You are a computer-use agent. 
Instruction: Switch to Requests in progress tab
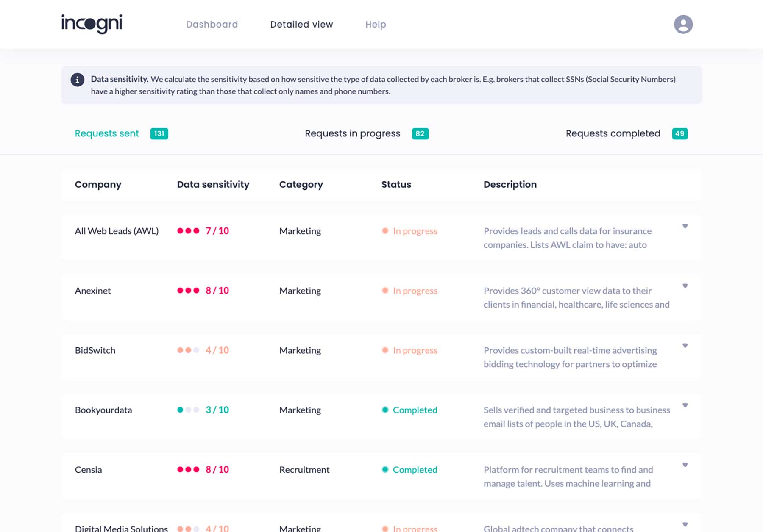(x=352, y=133)
